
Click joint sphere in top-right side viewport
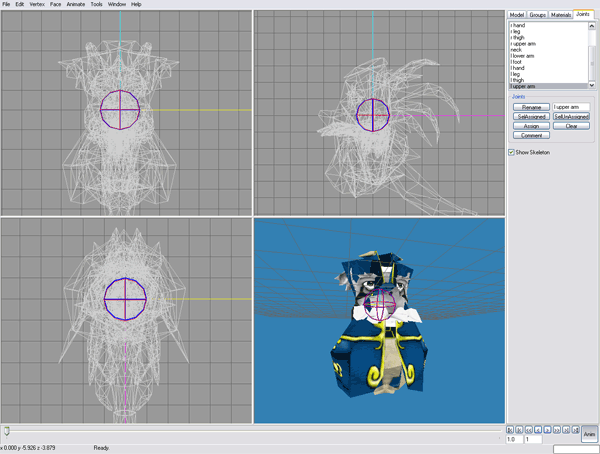coord(373,115)
